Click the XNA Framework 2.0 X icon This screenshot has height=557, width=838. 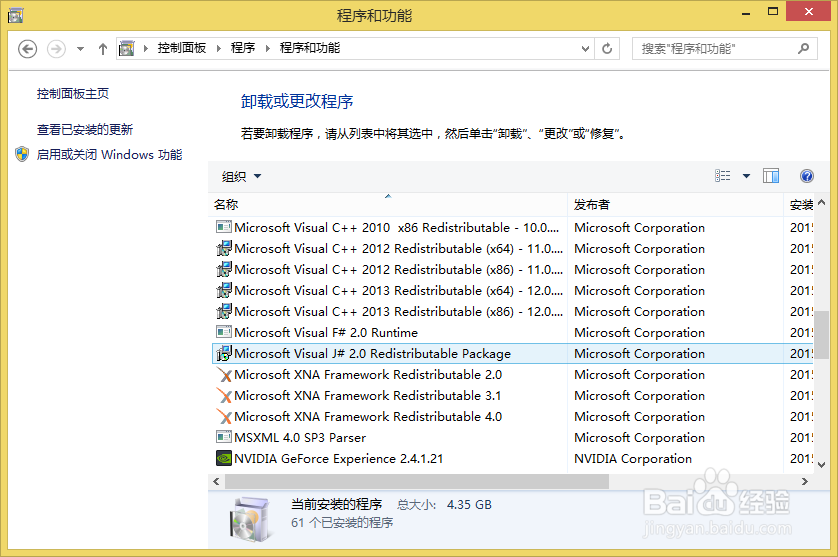point(223,375)
